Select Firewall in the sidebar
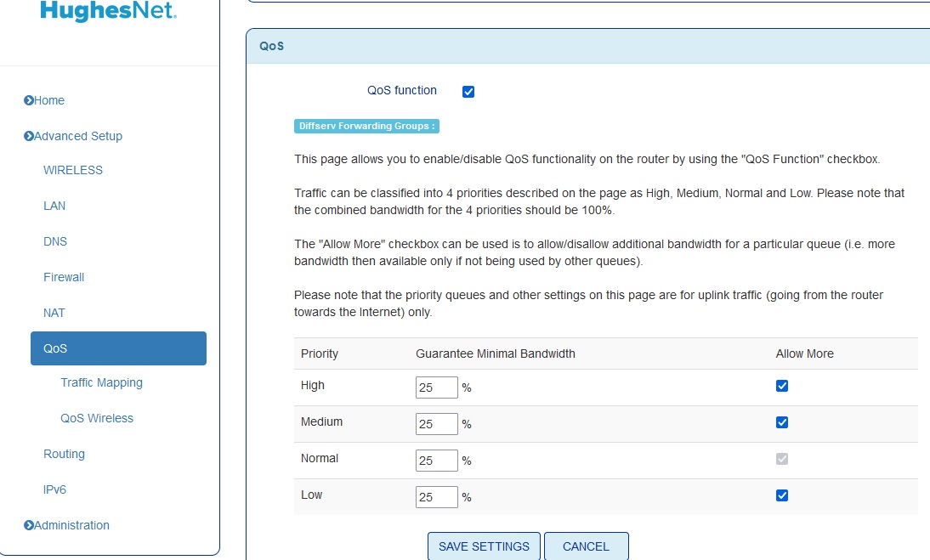 point(64,277)
